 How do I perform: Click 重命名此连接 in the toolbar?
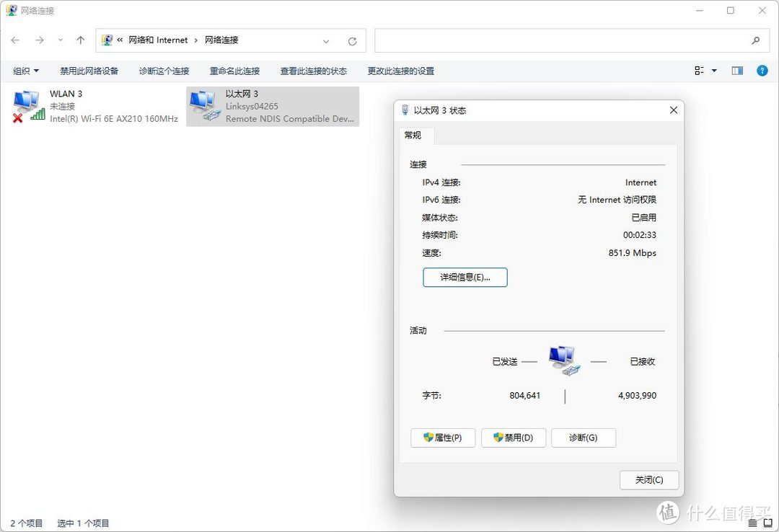coord(234,71)
